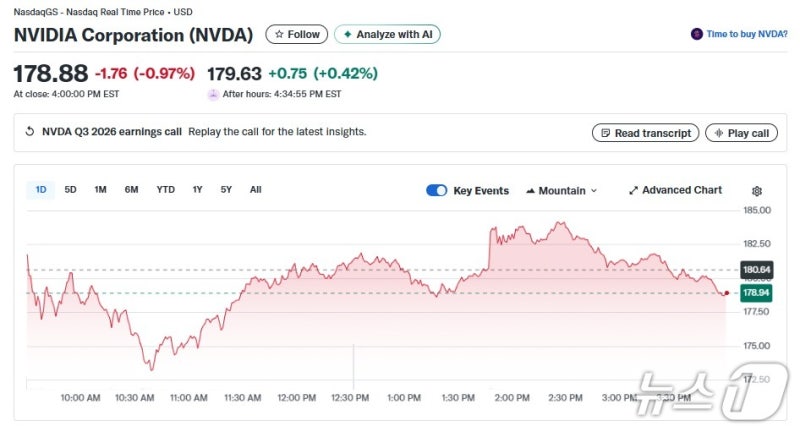The width and height of the screenshot is (800, 432).
Task: Select the 1D time range tab
Action: 41,189
